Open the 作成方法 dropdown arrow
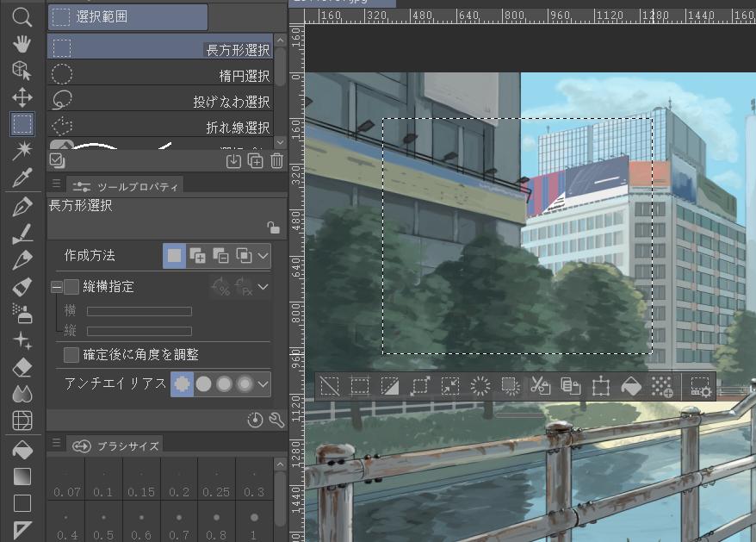 pos(263,256)
